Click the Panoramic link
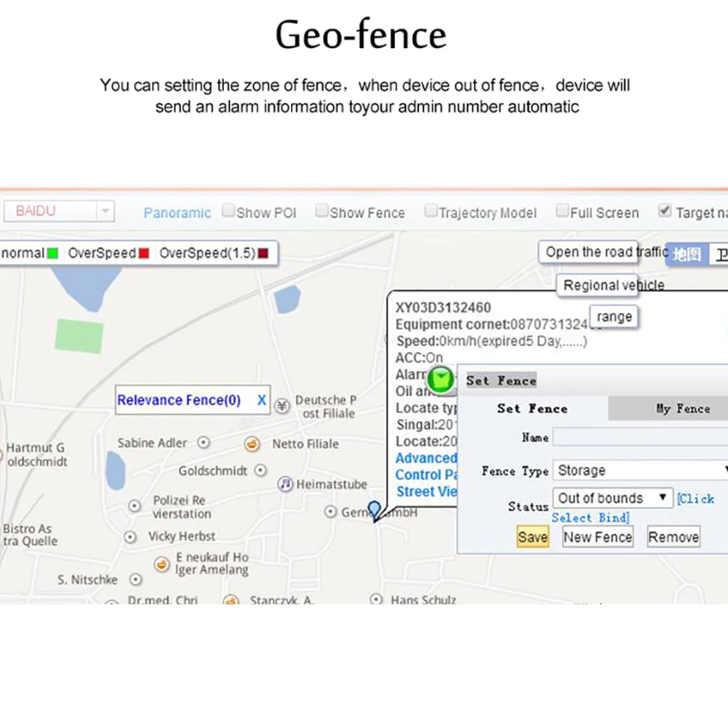The image size is (728, 728). click(x=177, y=212)
